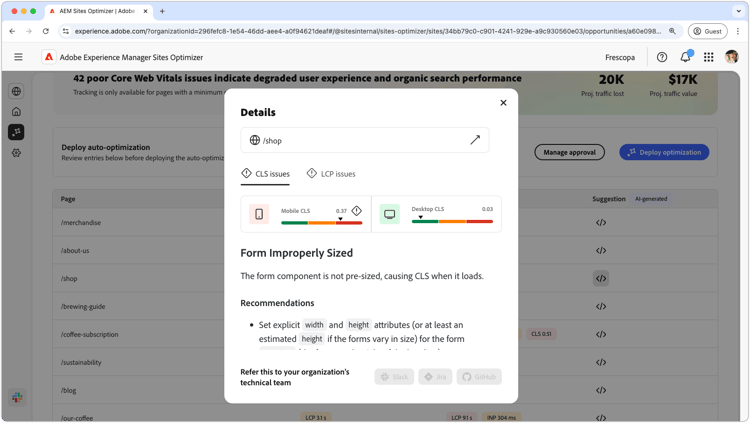Open /shop page via arrow icon

point(474,140)
